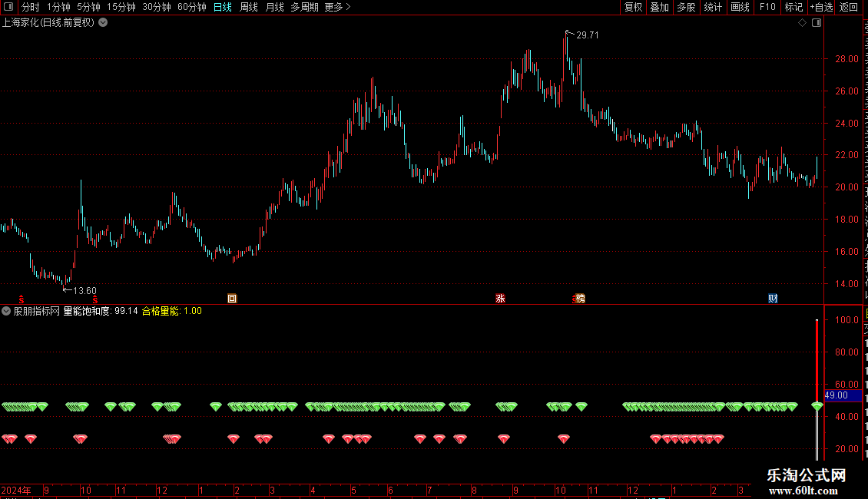Image resolution: width=868 pixels, height=499 pixels.
Task: Click the 14.00 price axis label
Action: pyautogui.click(x=846, y=284)
